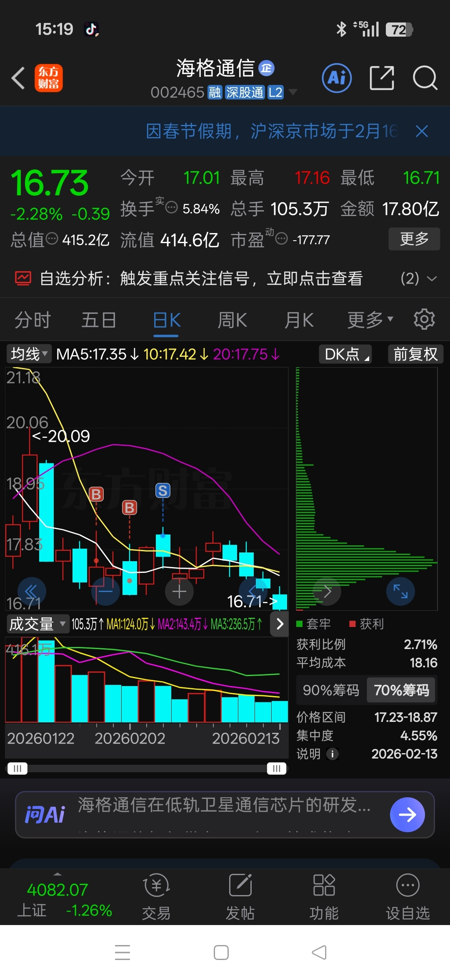Go back with the left arrow
This screenshot has width=450, height=980.
[18, 78]
